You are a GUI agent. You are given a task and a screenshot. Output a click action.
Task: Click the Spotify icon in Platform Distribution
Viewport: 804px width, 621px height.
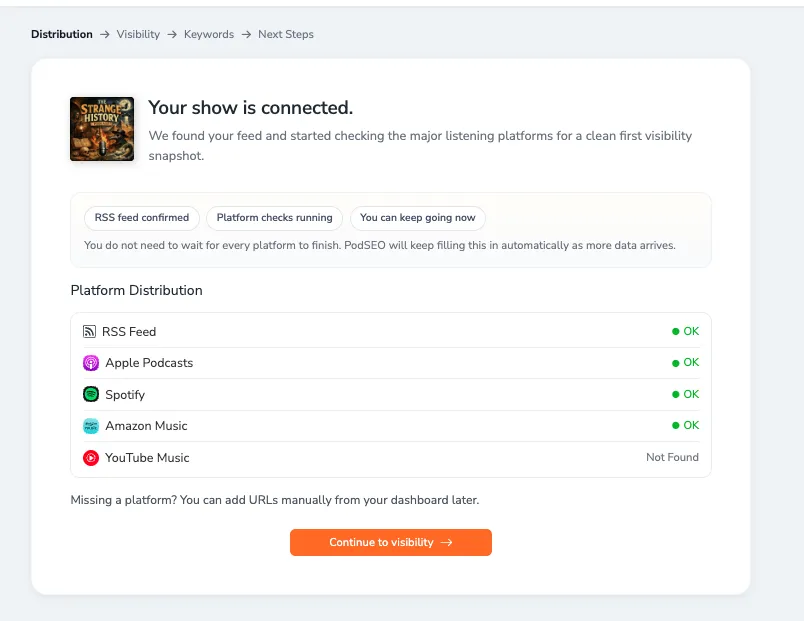tap(91, 394)
